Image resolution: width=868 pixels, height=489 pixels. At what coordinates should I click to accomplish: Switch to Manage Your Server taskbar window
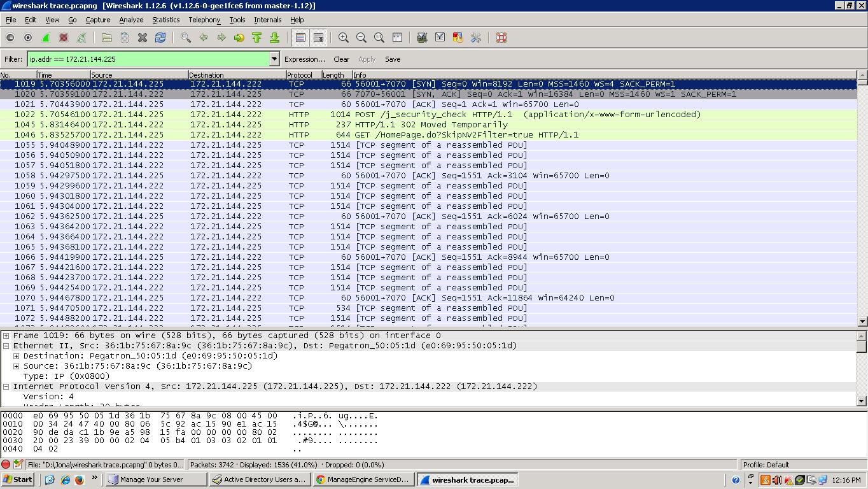156,479
